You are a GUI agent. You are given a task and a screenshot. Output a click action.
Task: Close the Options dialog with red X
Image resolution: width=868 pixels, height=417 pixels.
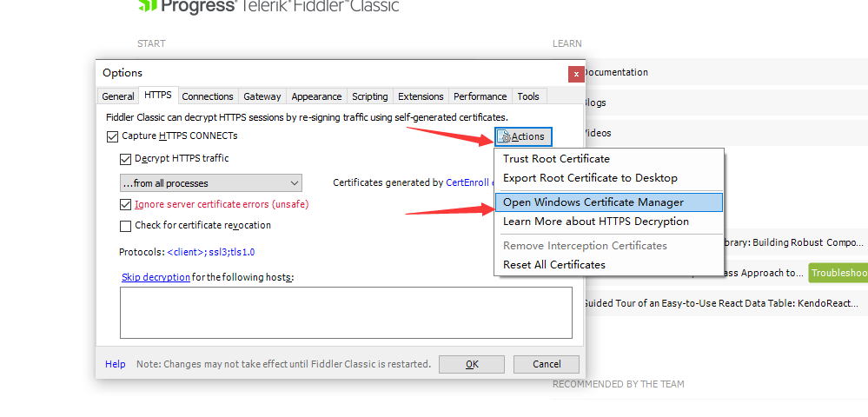point(576,74)
